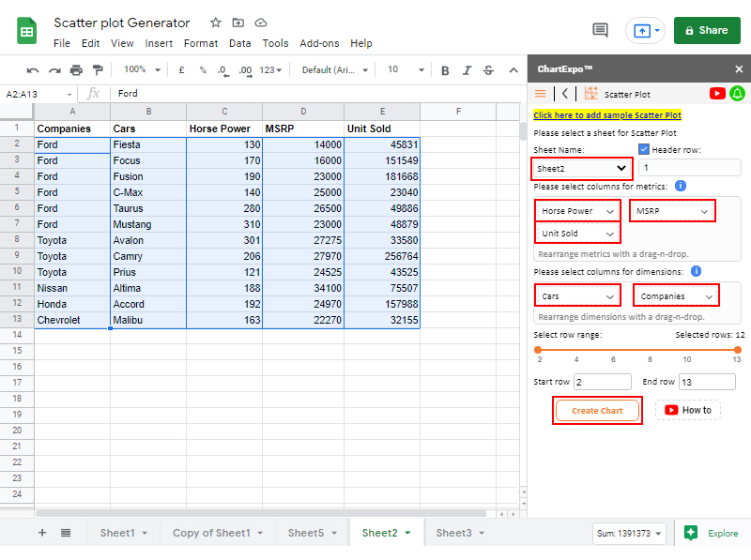Open the Default font dropdown
The height and width of the screenshot is (560, 751).
335,70
